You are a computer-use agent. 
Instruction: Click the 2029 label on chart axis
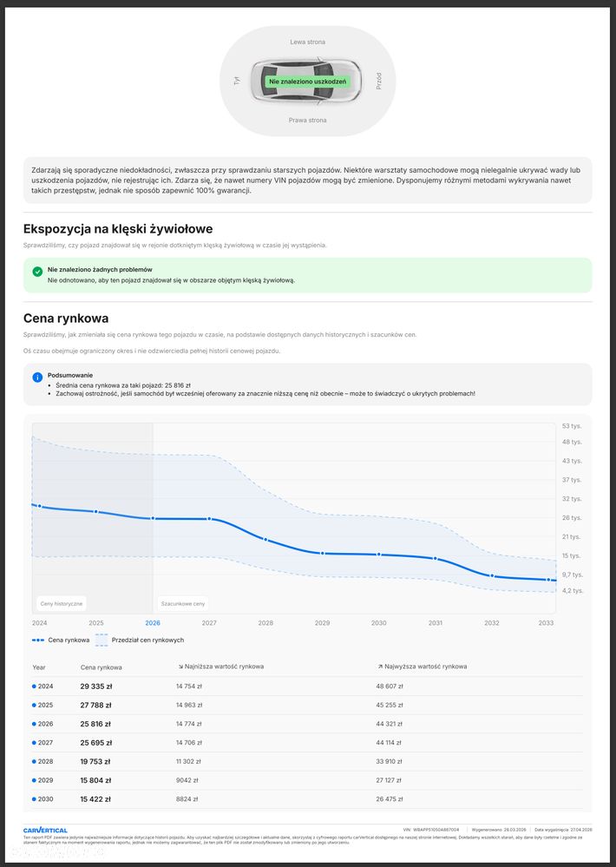click(322, 623)
